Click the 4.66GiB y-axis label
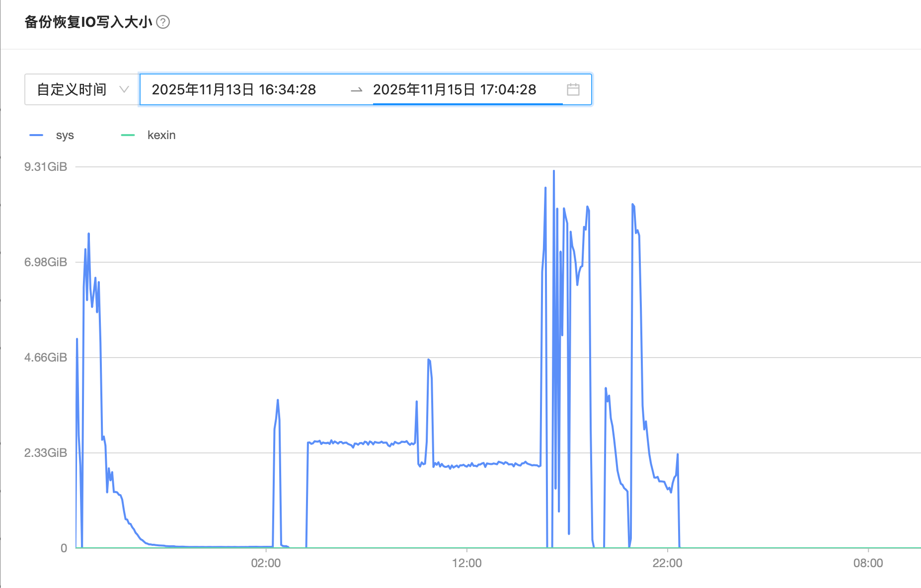The width and height of the screenshot is (921, 588). point(46,358)
